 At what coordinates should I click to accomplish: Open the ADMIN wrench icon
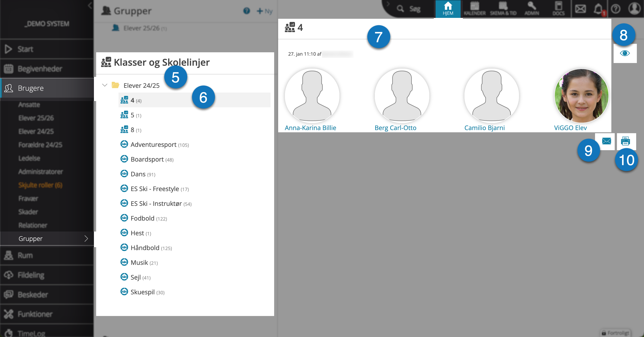[x=532, y=9]
